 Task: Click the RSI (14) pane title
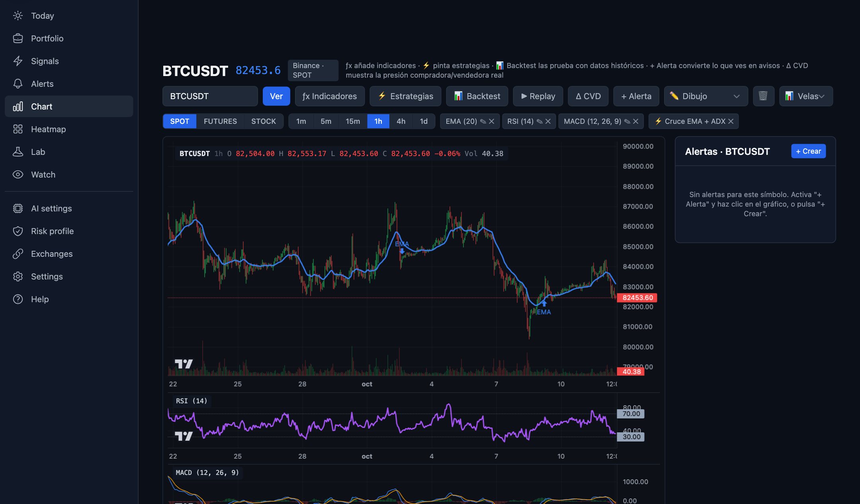[x=192, y=401]
